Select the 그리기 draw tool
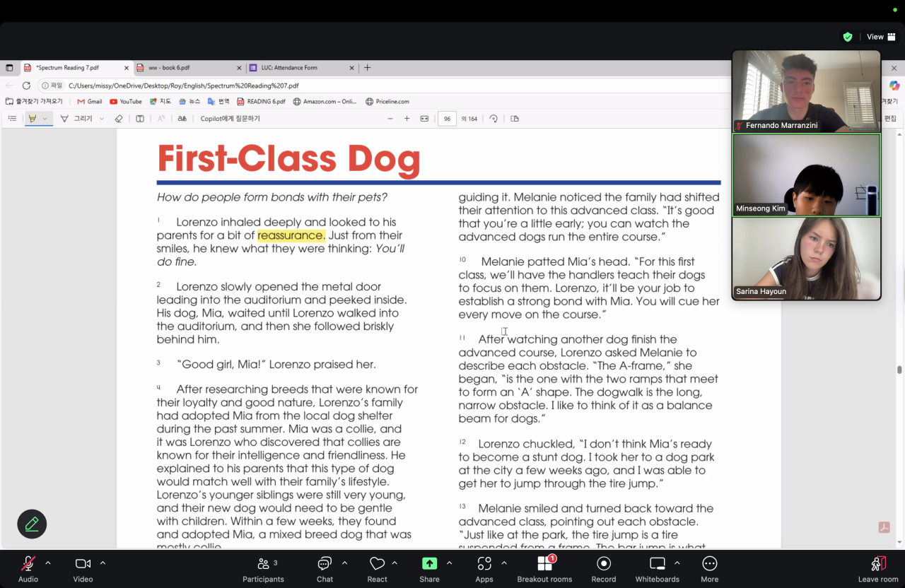 click(x=76, y=119)
